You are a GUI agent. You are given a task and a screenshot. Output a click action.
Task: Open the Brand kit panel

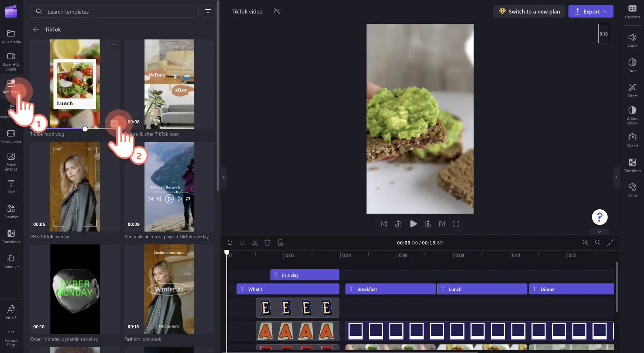pyautogui.click(x=11, y=260)
